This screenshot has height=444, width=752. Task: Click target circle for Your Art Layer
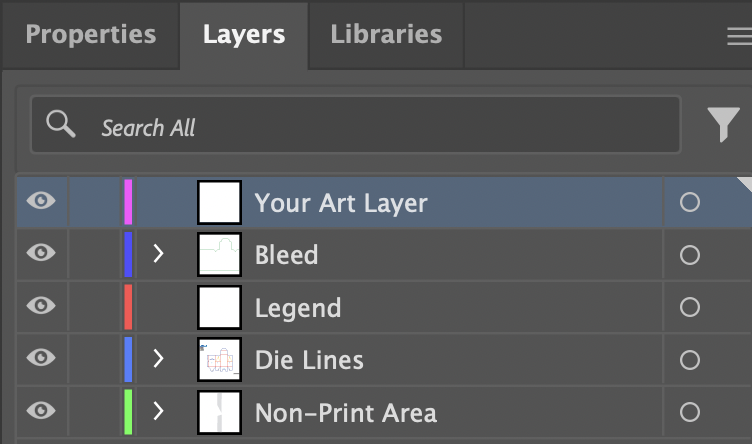point(689,203)
